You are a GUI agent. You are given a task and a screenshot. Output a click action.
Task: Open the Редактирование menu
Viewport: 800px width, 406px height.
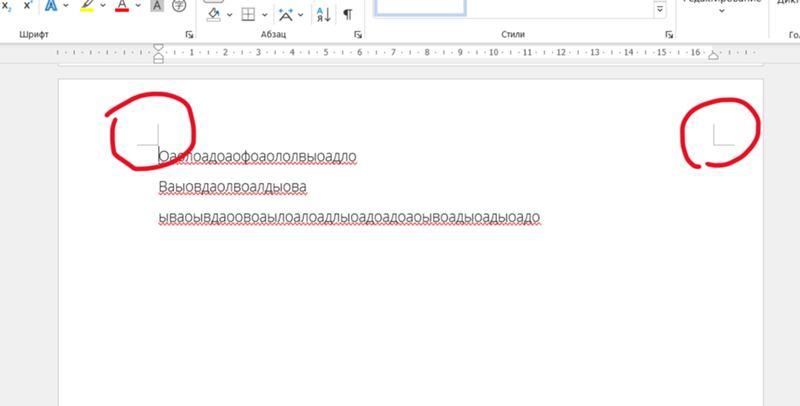coord(721,8)
